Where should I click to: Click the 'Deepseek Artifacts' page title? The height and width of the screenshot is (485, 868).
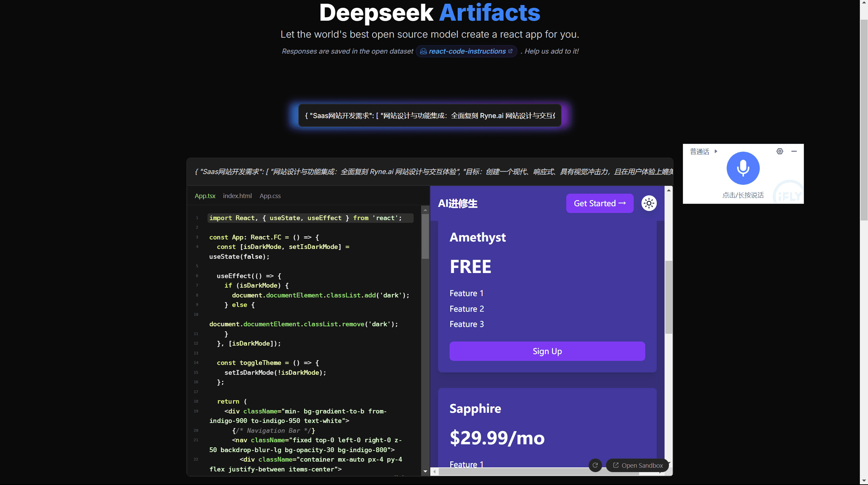430,13
